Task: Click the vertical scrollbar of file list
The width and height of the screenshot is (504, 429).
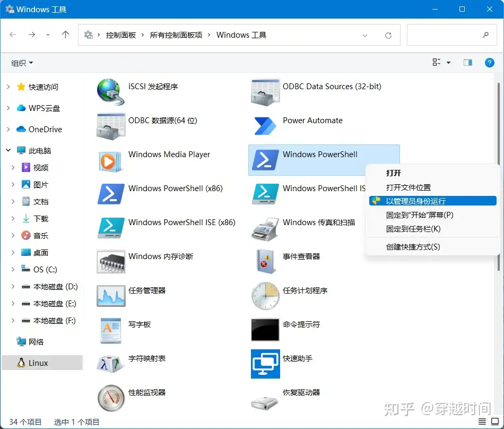Action: (x=499, y=177)
